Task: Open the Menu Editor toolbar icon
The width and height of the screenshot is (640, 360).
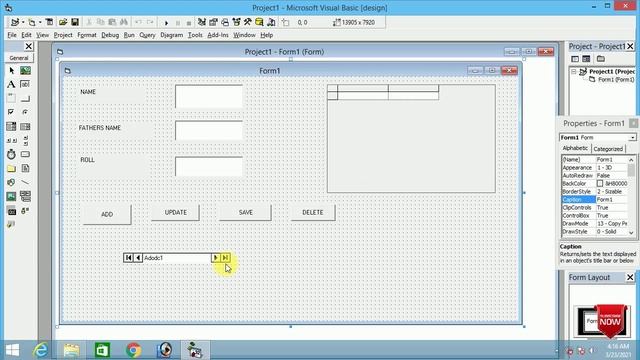Action: click(49, 22)
